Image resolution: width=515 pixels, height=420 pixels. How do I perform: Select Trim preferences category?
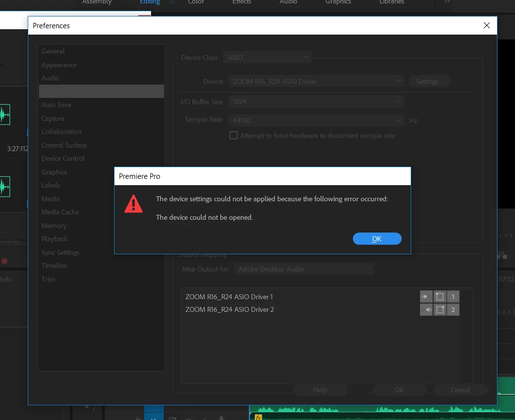pos(48,279)
